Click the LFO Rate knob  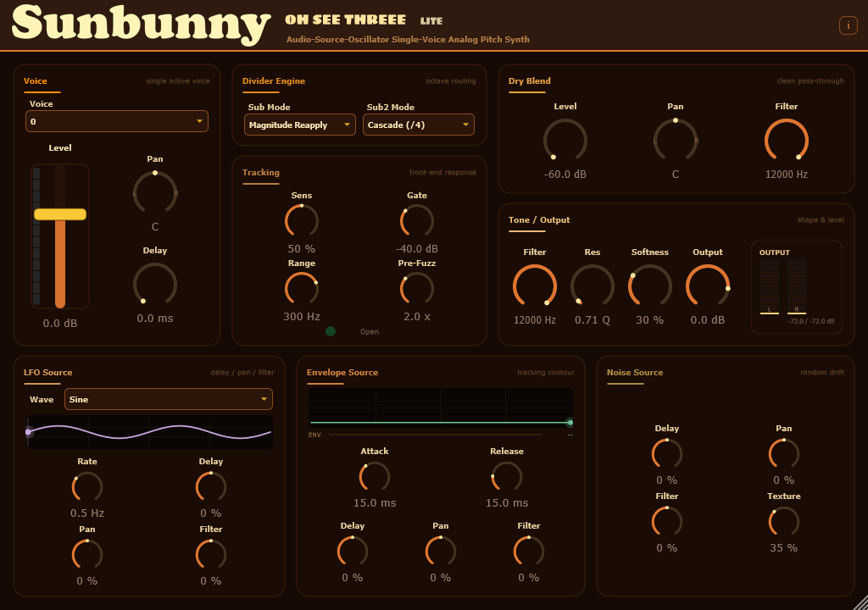click(87, 487)
